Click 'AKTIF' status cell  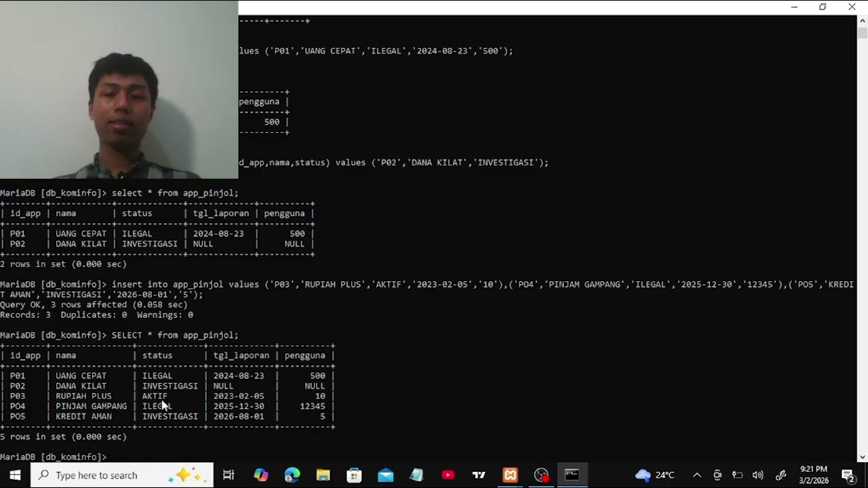point(155,396)
